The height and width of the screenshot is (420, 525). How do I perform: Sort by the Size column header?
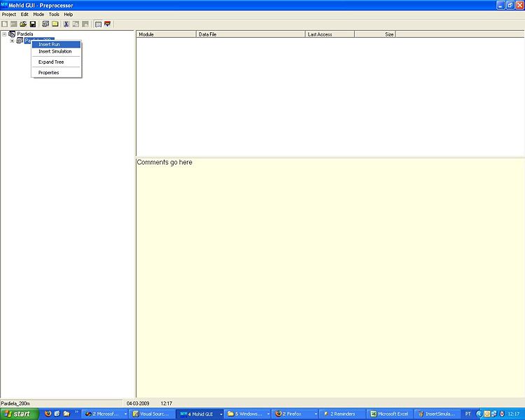(x=375, y=34)
